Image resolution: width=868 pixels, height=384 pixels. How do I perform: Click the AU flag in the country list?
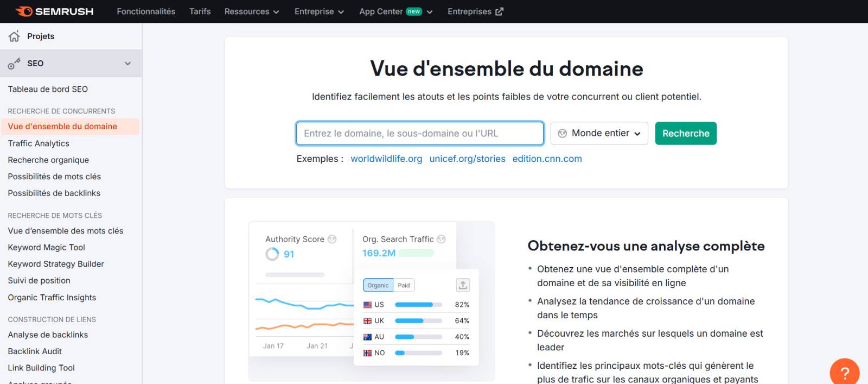point(368,337)
